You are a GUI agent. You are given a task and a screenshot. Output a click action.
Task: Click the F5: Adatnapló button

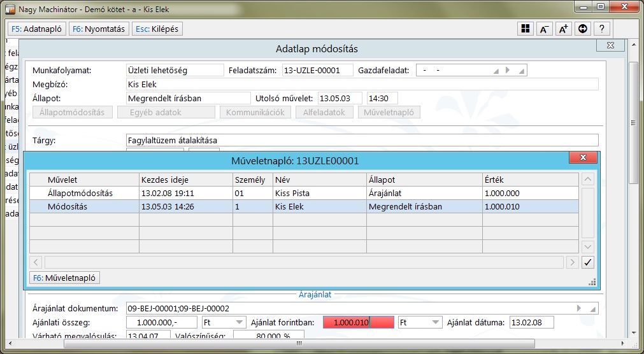36,29
